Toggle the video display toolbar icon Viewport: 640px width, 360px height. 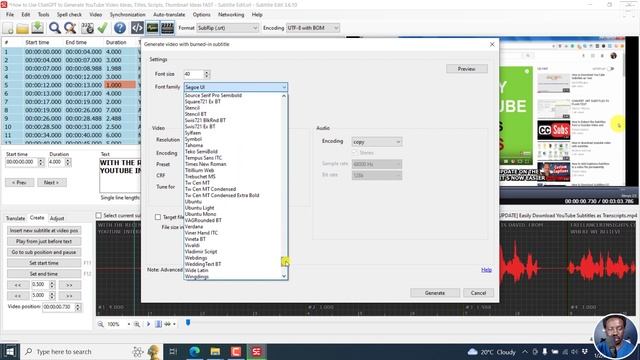point(167,28)
